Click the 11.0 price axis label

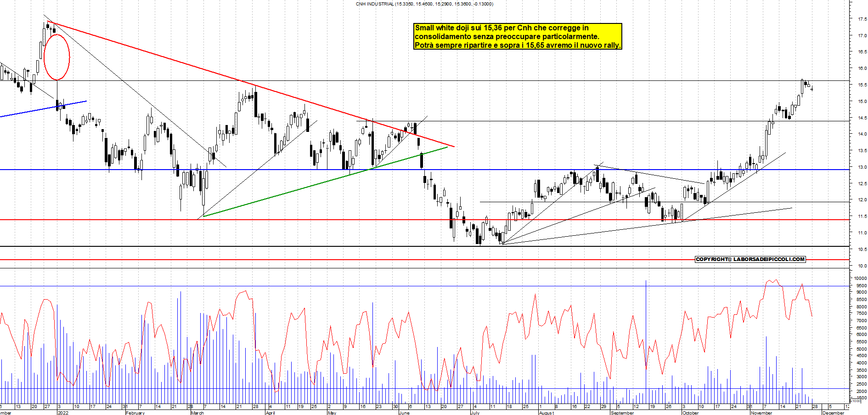pos(862,233)
